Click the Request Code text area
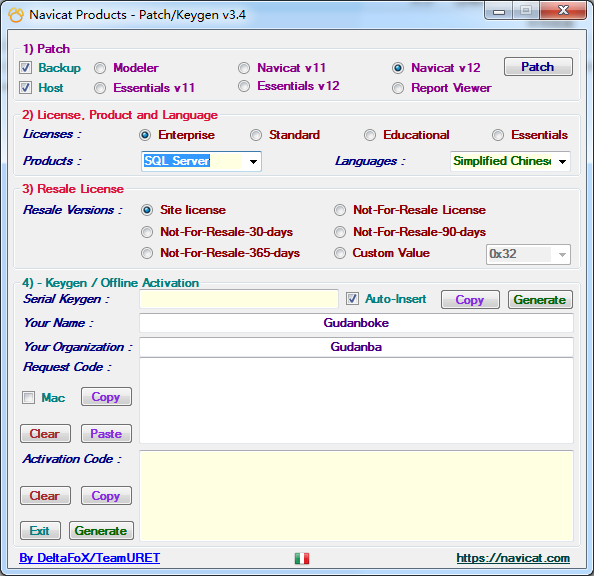The image size is (594, 576). pyautogui.click(x=356, y=401)
